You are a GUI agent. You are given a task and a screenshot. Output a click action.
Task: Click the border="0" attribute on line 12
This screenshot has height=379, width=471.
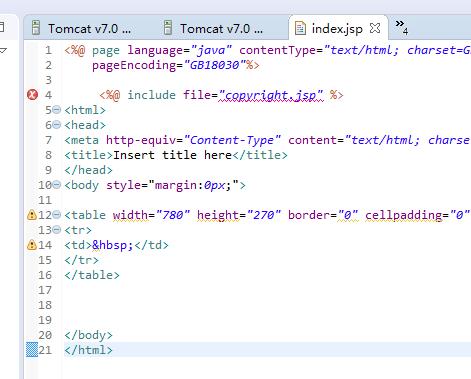(323, 215)
